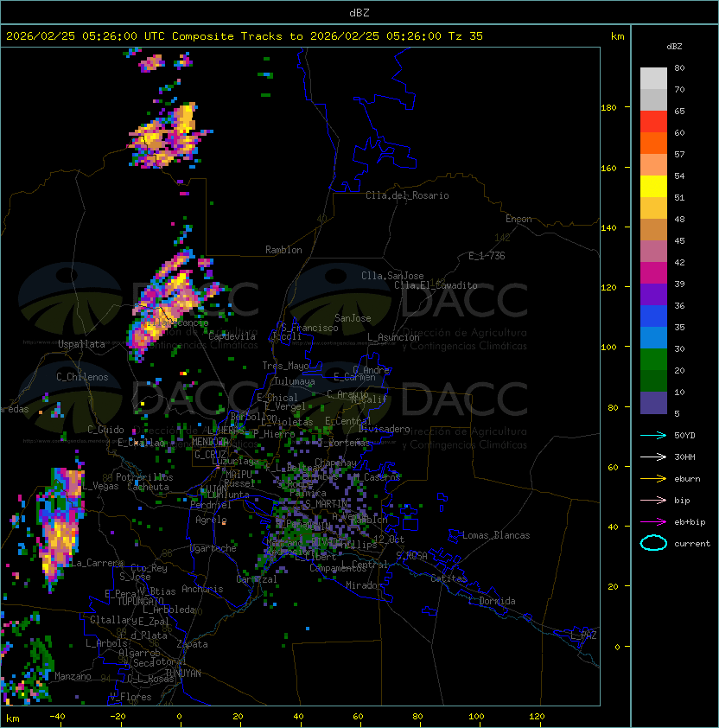Click the Perdriel place label

pyautogui.click(x=211, y=505)
